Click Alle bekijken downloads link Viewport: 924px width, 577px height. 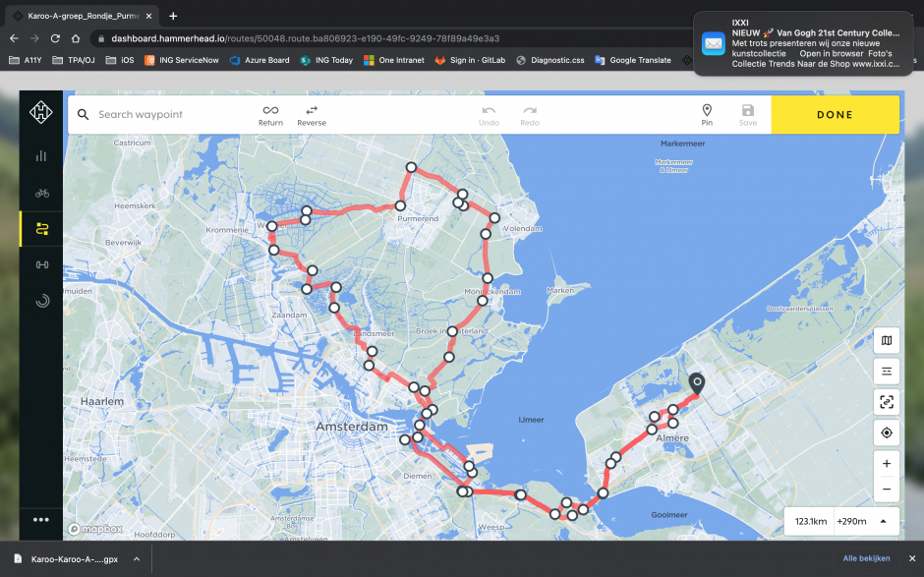pyautogui.click(x=866, y=558)
